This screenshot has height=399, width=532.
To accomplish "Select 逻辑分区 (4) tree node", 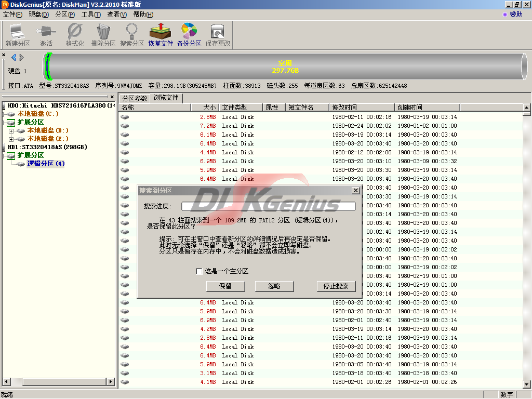I will click(x=46, y=164).
